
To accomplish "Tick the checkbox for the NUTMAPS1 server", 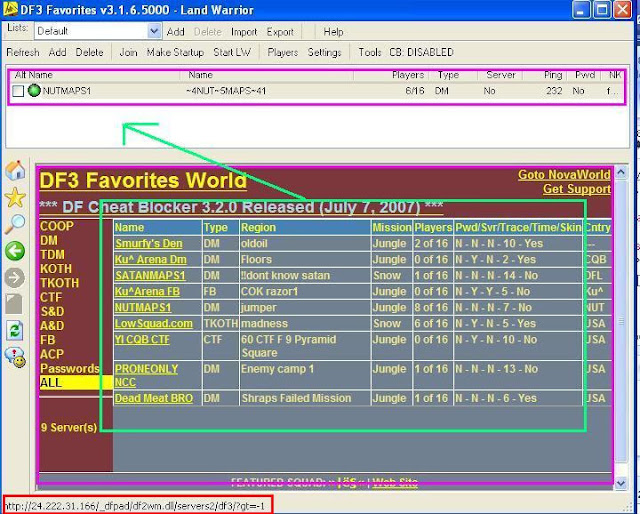I will (x=18, y=91).
